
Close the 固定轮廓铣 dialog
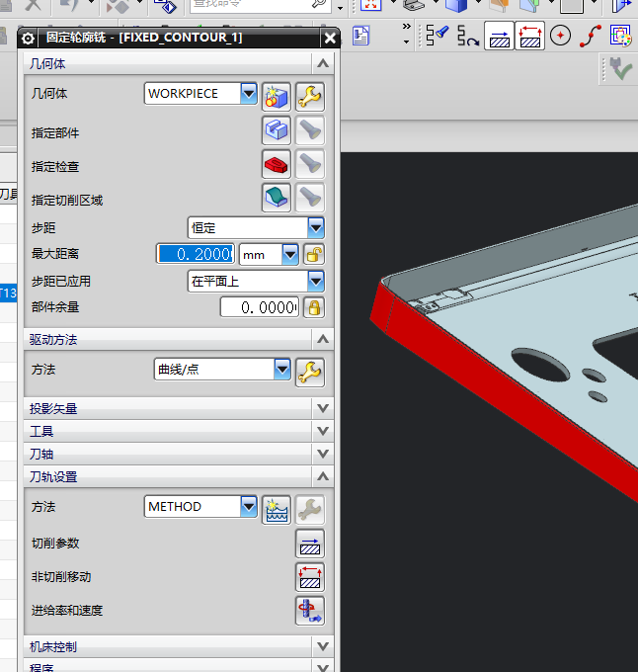[330, 39]
